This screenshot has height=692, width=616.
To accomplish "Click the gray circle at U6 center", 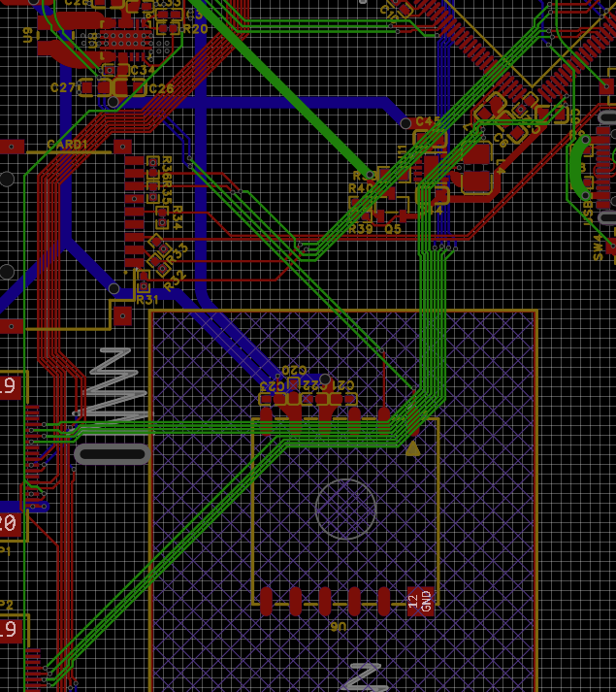I will pos(345,510).
